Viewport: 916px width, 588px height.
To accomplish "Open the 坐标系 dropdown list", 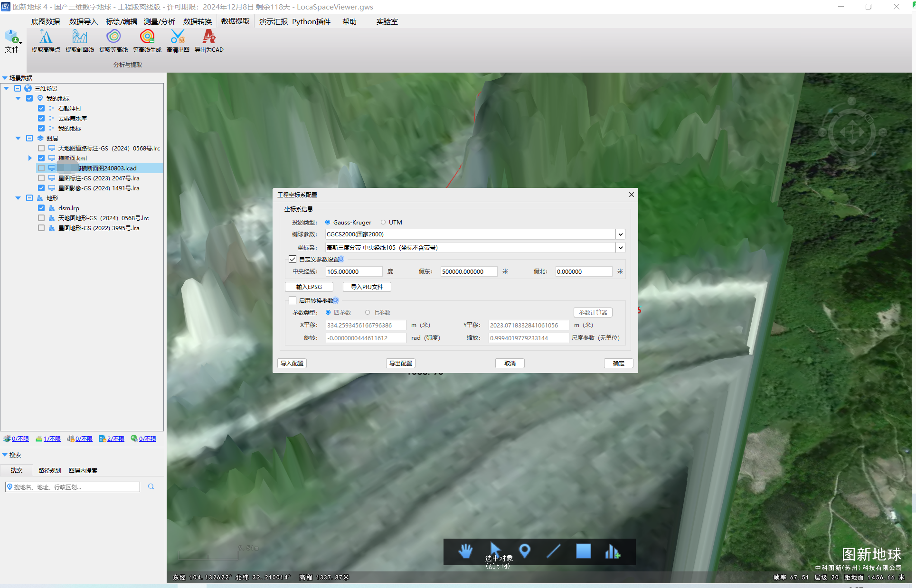I will point(620,247).
